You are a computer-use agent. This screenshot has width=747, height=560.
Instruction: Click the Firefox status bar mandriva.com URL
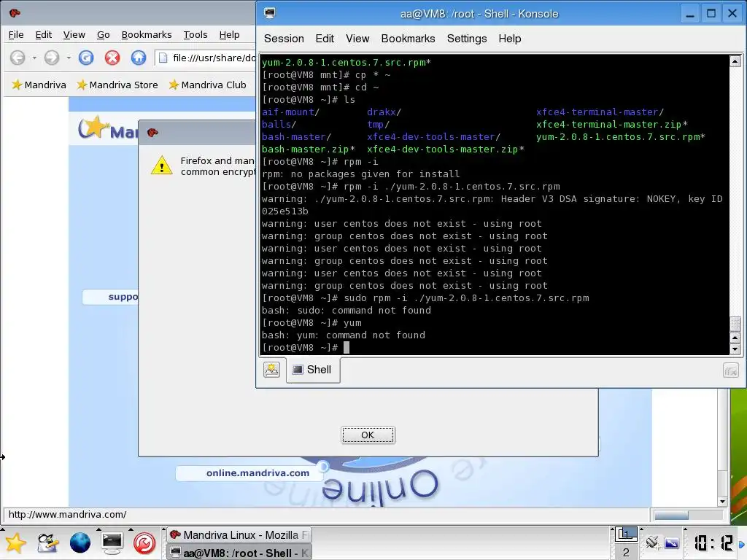coord(67,514)
